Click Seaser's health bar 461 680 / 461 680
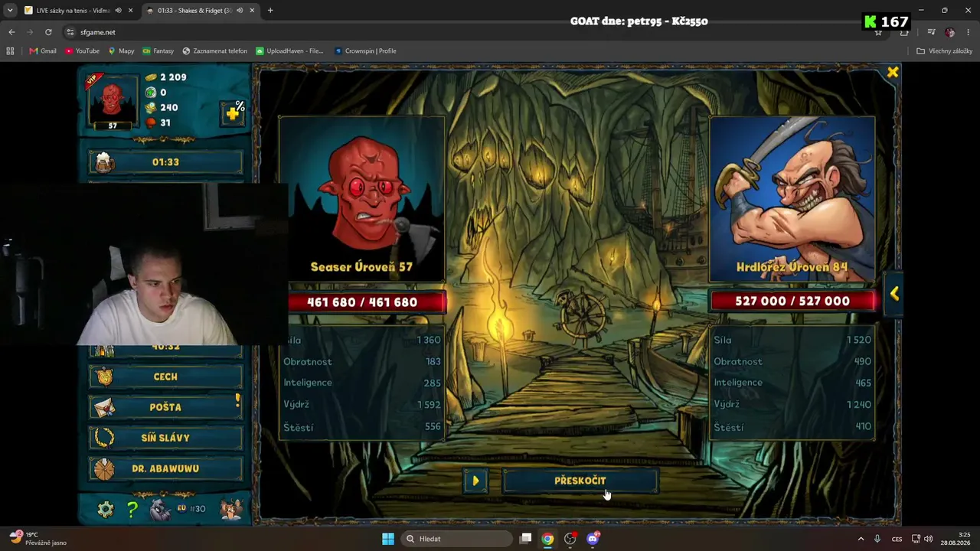Viewport: 980px width, 551px height. pos(362,302)
